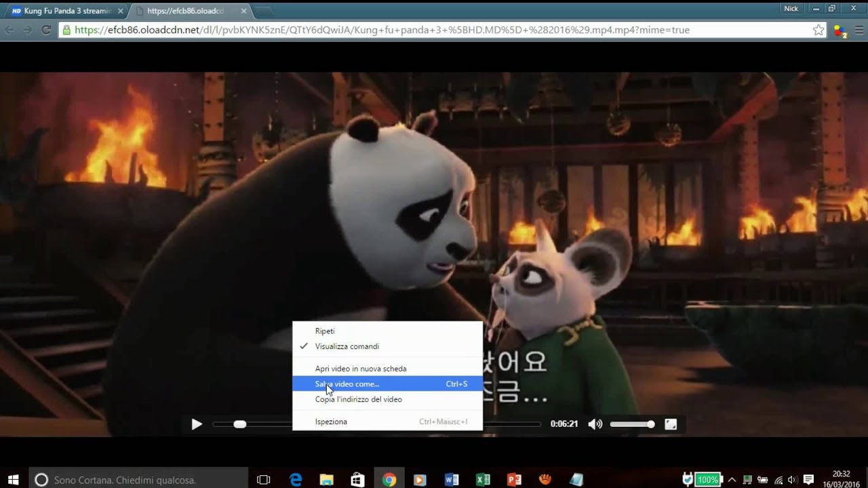Select 'Ripeti' in the context menu
The height and width of the screenshot is (488, 868).
coord(387,331)
